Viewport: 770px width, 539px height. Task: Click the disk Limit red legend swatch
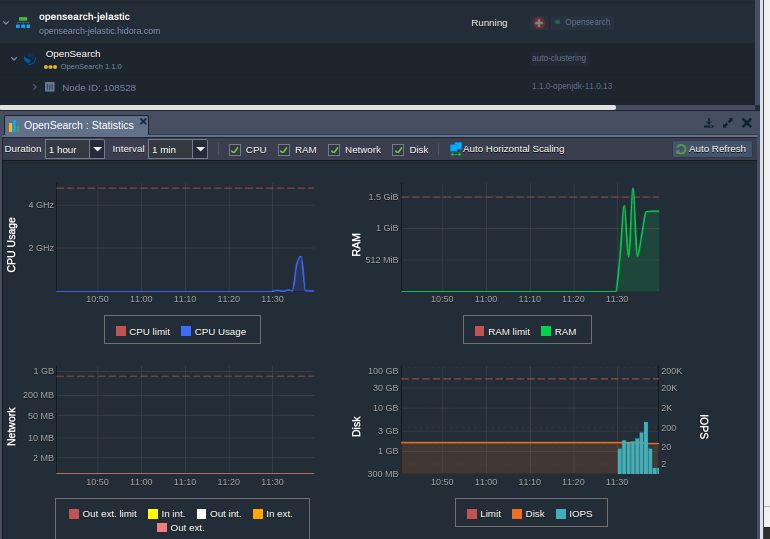[x=472, y=514]
